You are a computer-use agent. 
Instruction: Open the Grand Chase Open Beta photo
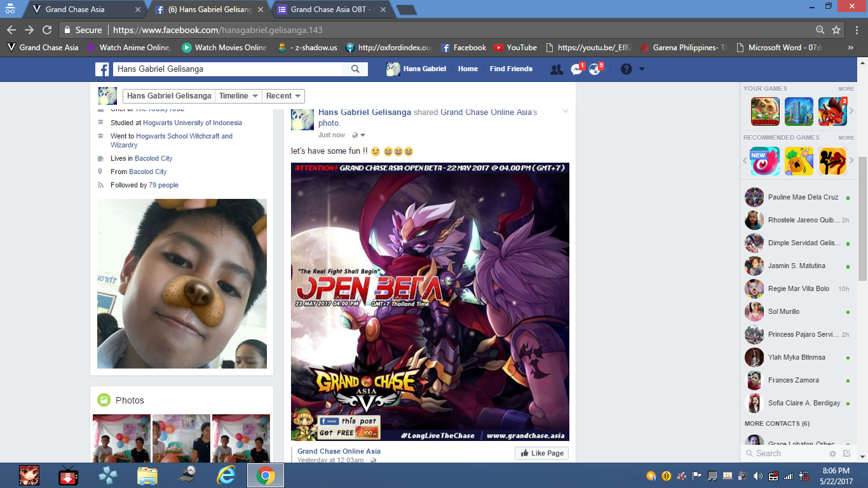(x=430, y=302)
